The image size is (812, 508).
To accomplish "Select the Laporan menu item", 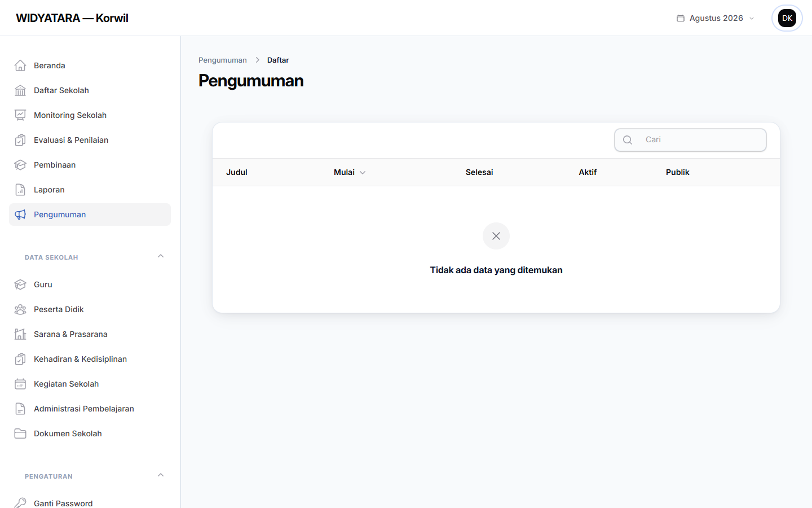I will (x=90, y=190).
